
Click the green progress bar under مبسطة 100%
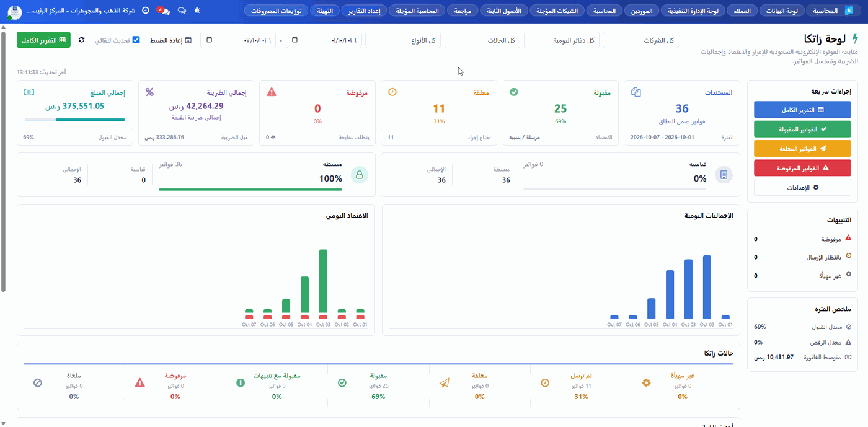[x=251, y=189]
